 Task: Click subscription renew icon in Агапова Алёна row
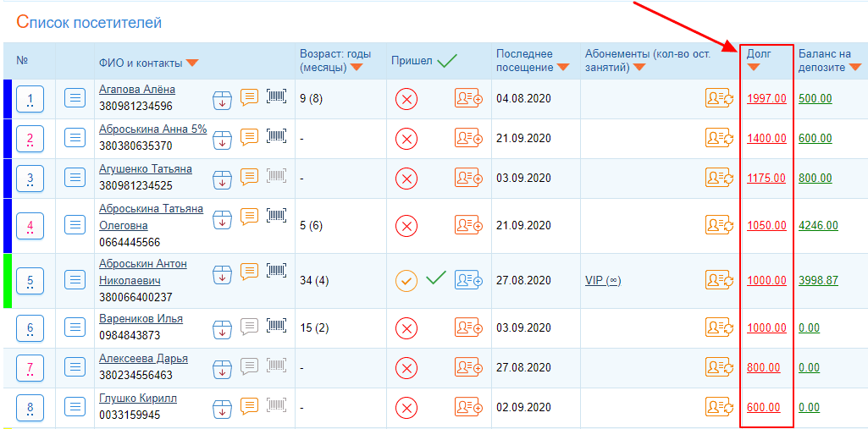719,98
